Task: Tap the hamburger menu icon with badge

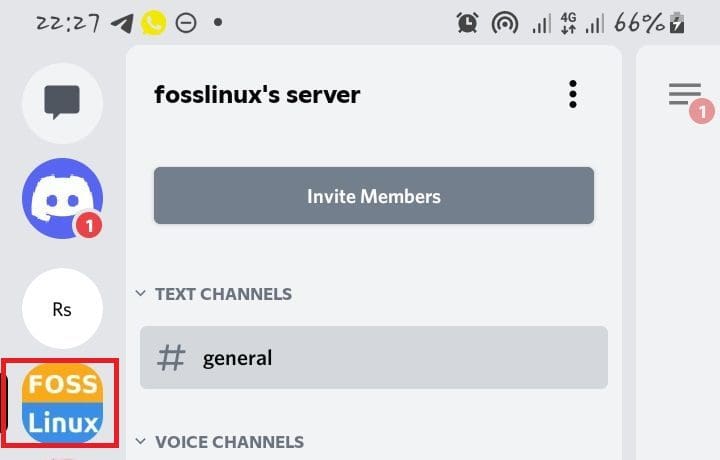Action: click(x=686, y=96)
